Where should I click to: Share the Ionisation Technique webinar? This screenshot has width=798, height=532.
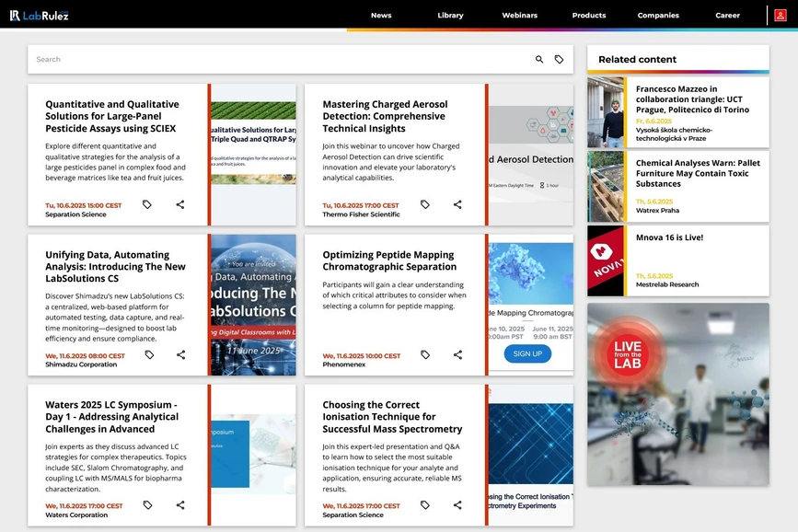(x=457, y=505)
